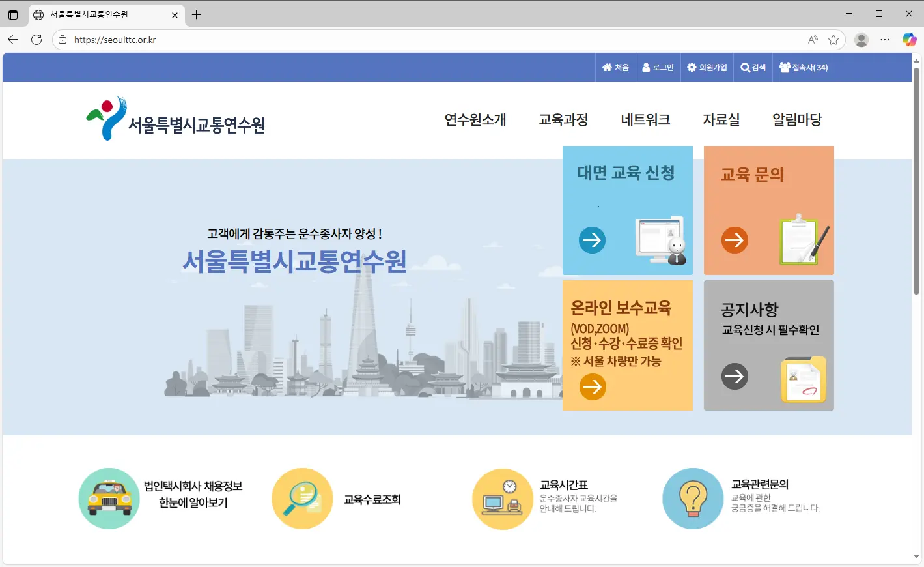Click the blue arrow in 대면 교육 신청 tile
This screenshot has width=924, height=567.
(x=592, y=240)
